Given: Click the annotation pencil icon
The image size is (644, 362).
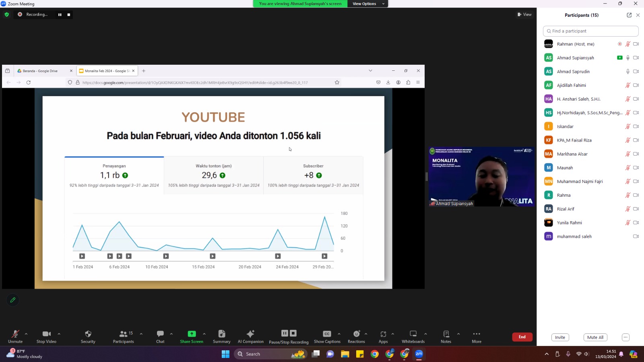Looking at the screenshot, I should [x=13, y=300].
